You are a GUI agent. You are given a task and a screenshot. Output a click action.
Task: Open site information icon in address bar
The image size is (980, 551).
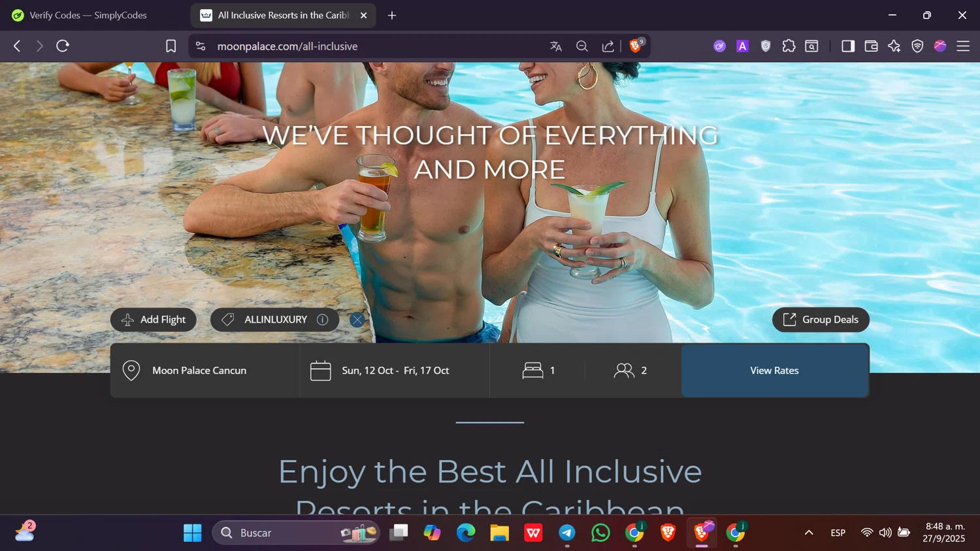[201, 46]
